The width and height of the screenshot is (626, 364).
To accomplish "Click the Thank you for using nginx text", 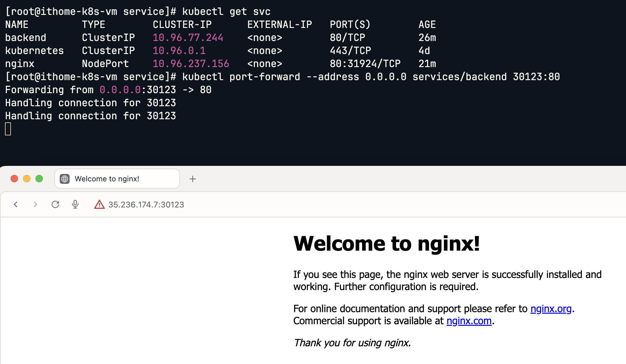I will click(x=352, y=343).
